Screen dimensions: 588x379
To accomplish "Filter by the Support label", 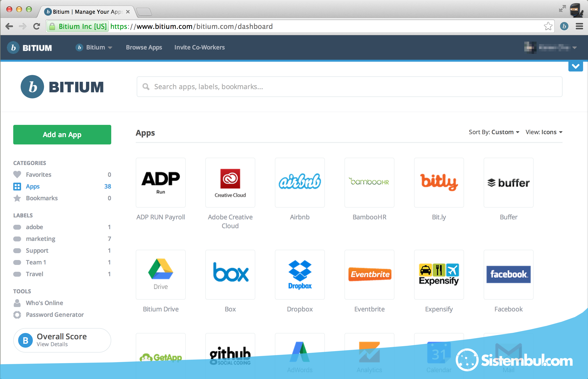I will [x=62, y=250].
